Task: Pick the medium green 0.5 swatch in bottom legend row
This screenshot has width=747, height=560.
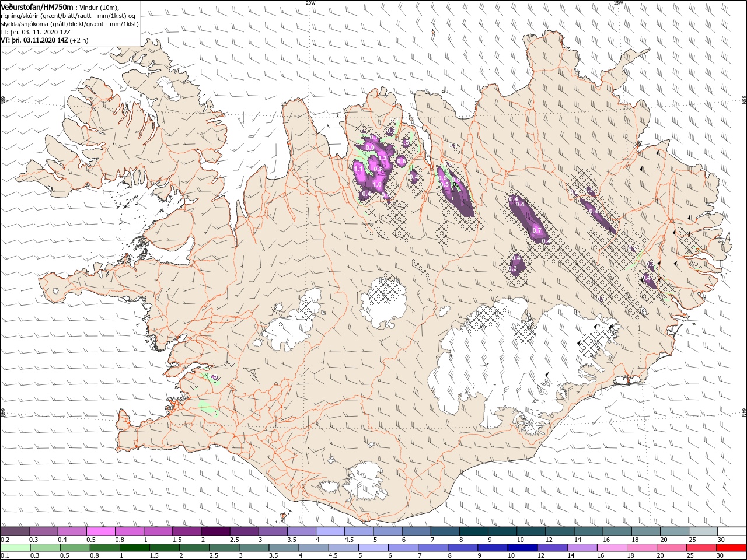Action: (x=75, y=547)
